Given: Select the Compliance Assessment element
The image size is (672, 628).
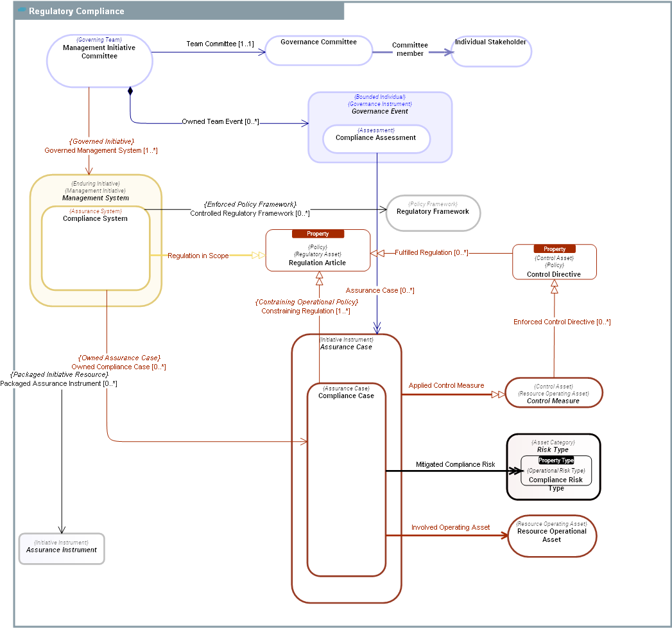Looking at the screenshot, I should click(x=376, y=139).
